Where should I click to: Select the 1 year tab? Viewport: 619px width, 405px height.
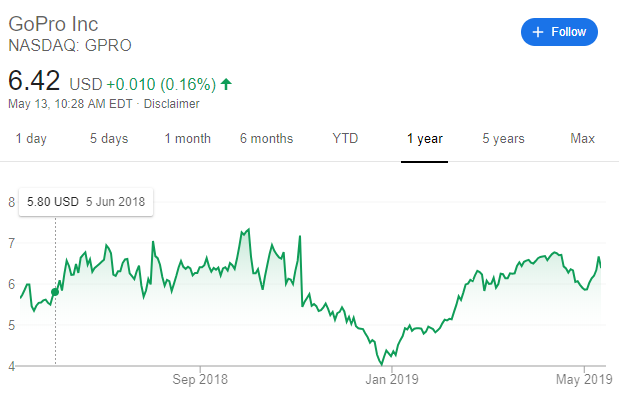tap(424, 139)
